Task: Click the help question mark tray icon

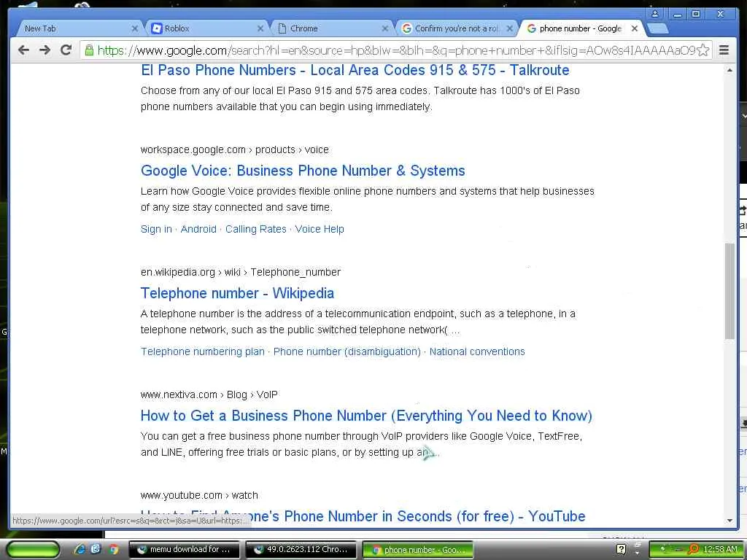Action: 621,550
